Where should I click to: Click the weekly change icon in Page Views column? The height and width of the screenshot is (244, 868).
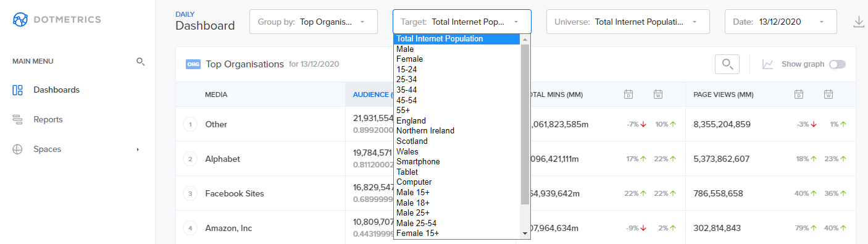click(x=828, y=95)
